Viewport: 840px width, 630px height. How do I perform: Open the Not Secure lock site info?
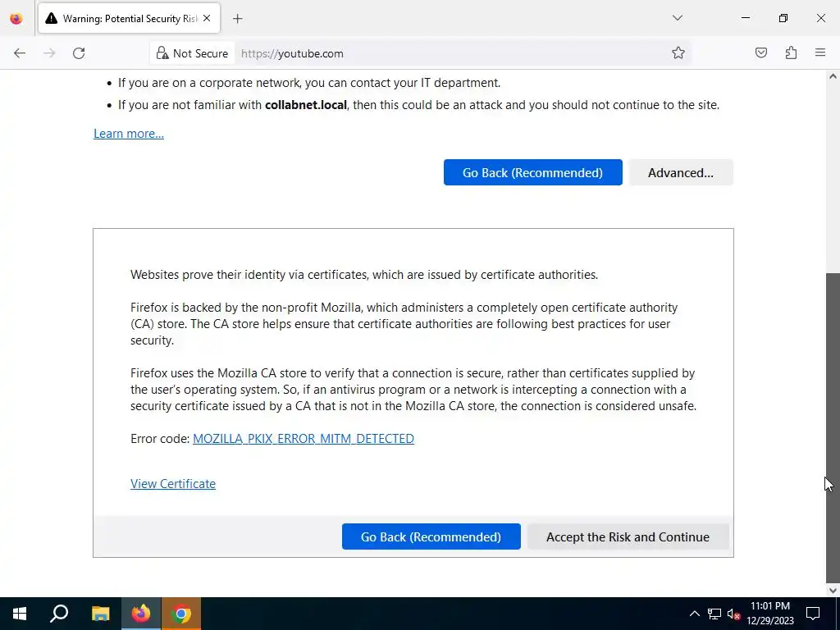[x=192, y=53]
